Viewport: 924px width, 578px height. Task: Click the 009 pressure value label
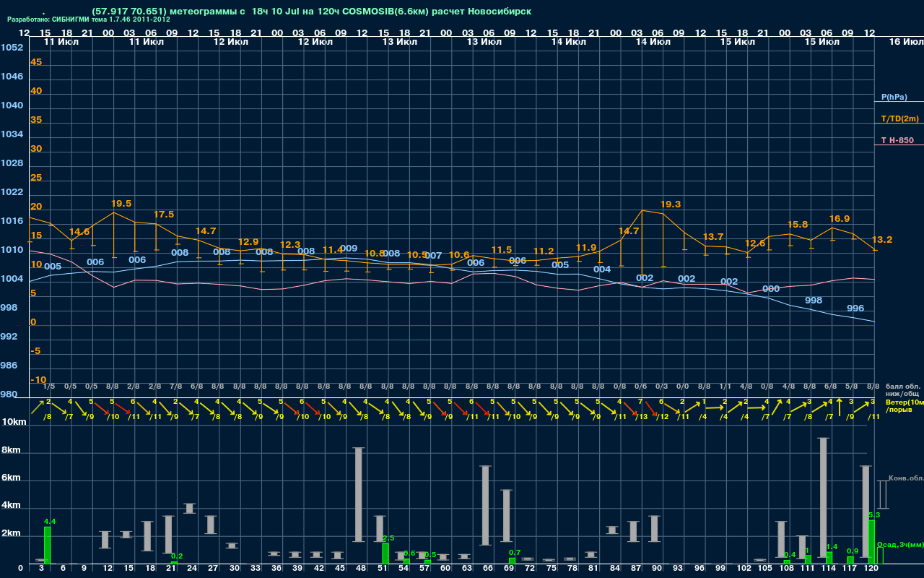[349, 249]
